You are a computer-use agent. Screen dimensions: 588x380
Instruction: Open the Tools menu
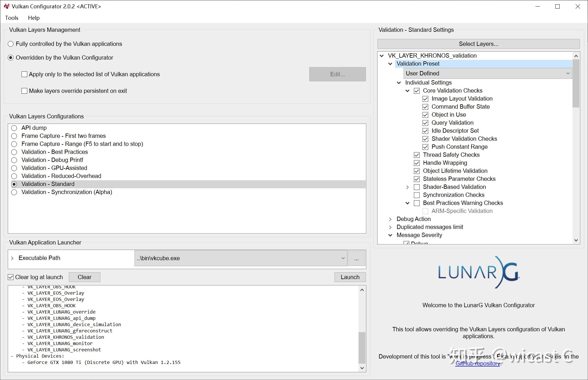[12, 18]
